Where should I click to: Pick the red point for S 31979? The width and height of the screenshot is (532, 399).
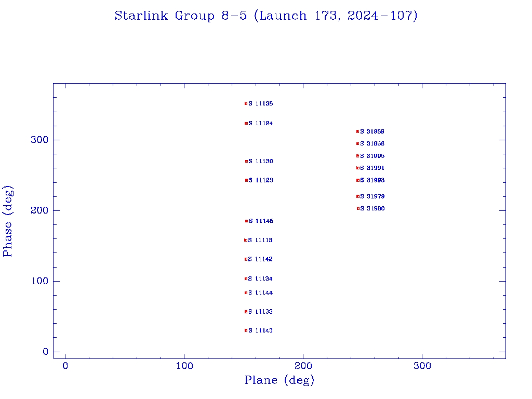[358, 196]
